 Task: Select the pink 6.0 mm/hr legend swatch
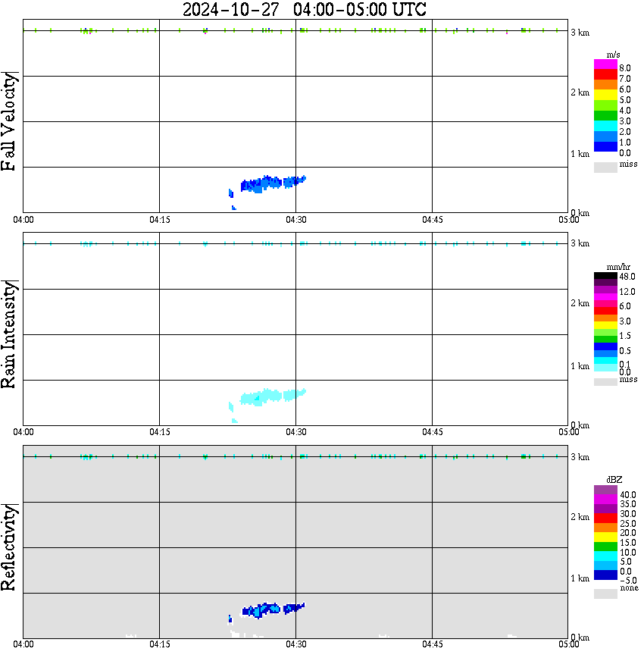[605, 303]
